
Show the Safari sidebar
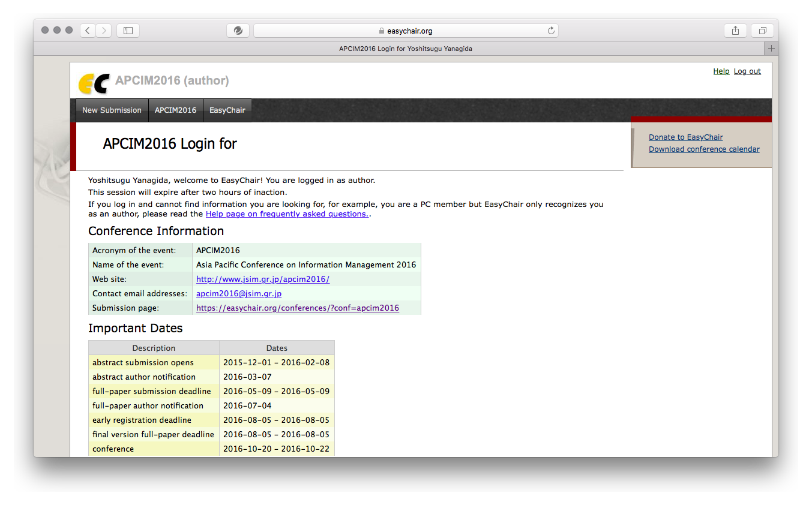pos(128,31)
